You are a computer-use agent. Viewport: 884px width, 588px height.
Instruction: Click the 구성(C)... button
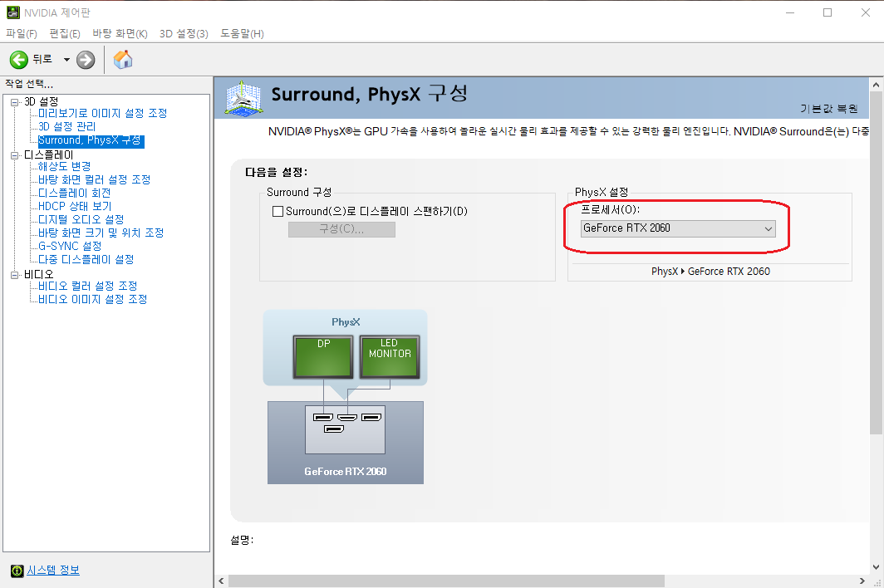341,229
